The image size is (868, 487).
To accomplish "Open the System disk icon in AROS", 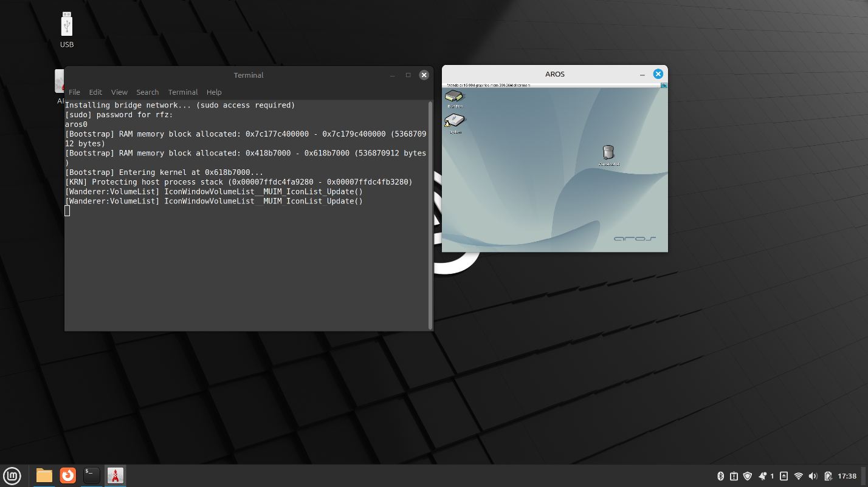I will click(x=455, y=123).
